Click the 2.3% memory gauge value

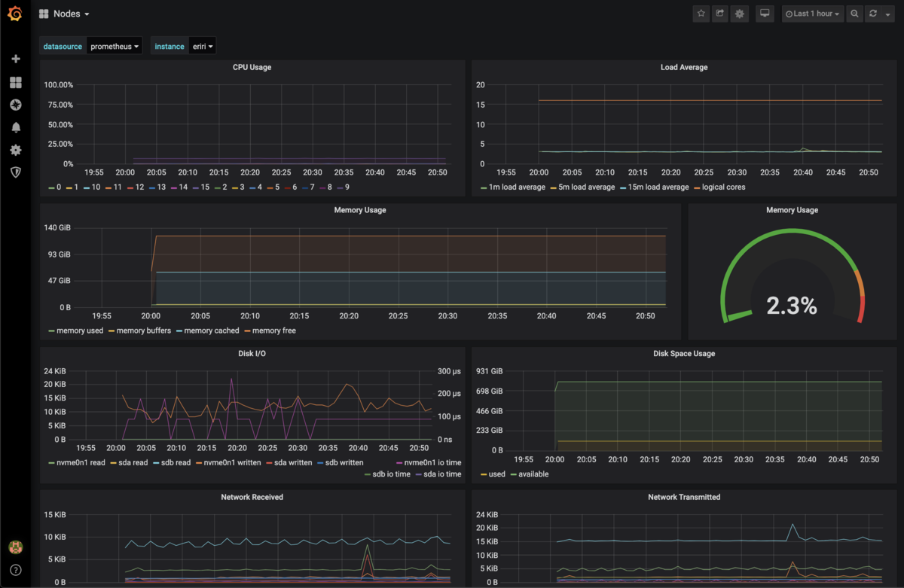(792, 305)
